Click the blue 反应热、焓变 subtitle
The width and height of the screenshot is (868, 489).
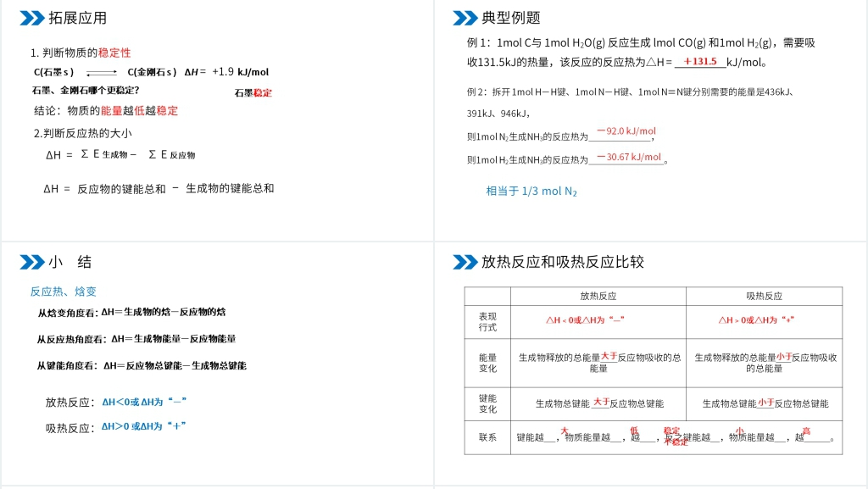(x=64, y=292)
